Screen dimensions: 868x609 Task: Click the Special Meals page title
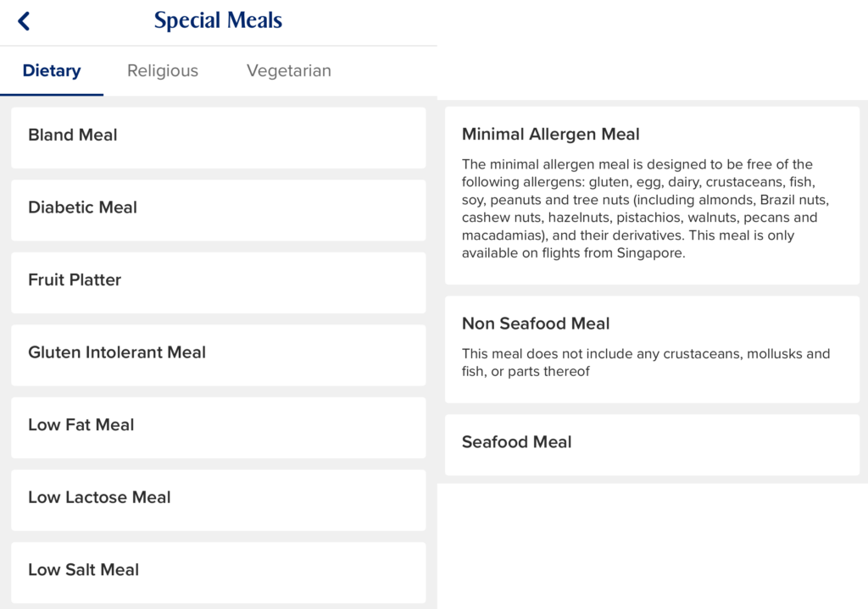[218, 21]
